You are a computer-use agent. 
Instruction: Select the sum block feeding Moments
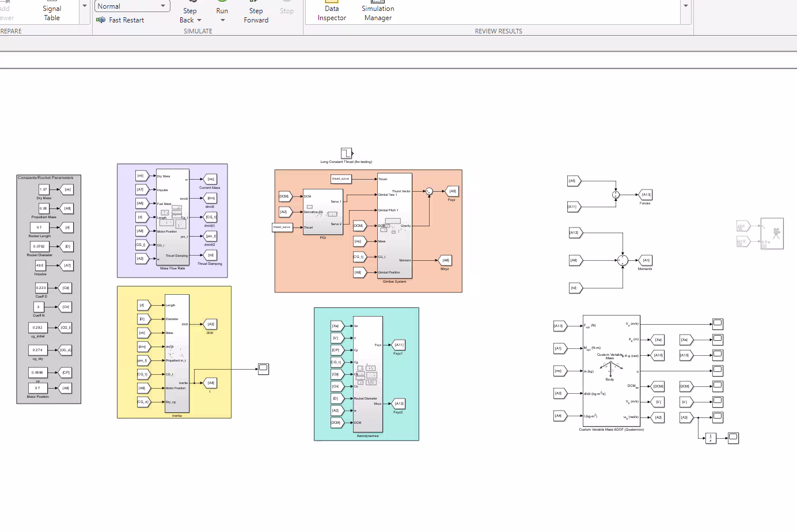tap(623, 260)
